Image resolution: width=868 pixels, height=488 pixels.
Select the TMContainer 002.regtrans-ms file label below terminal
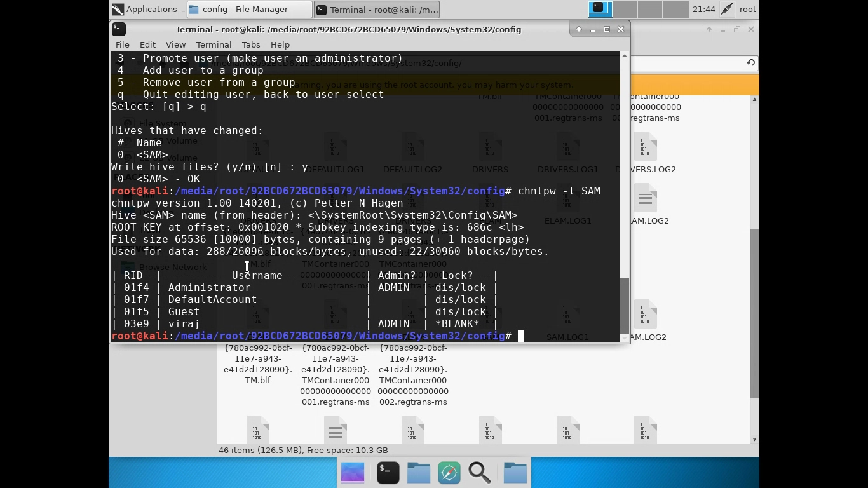pyautogui.click(x=413, y=375)
